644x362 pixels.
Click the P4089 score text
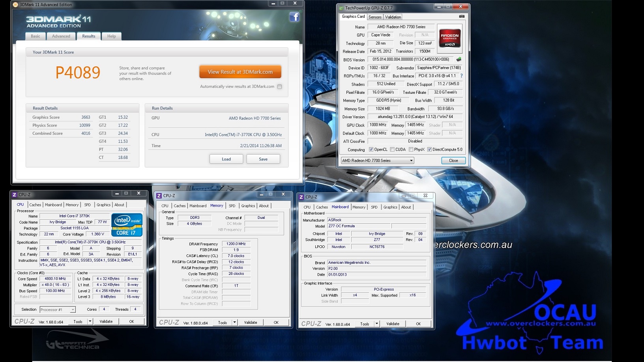pyautogui.click(x=78, y=73)
